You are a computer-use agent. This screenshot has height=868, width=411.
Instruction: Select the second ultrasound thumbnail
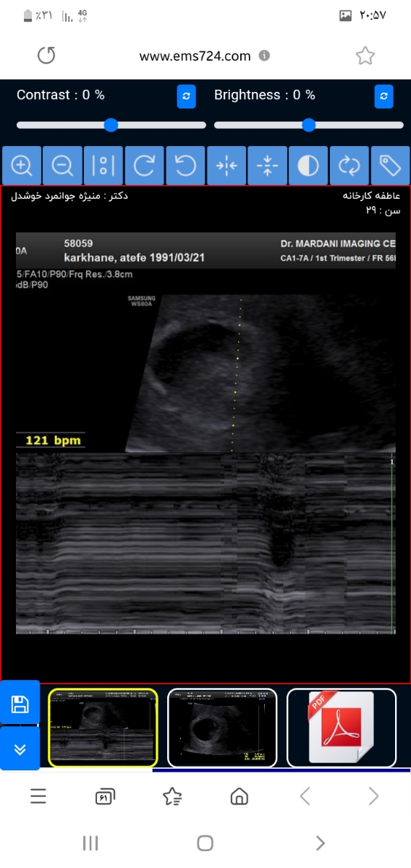point(222,728)
